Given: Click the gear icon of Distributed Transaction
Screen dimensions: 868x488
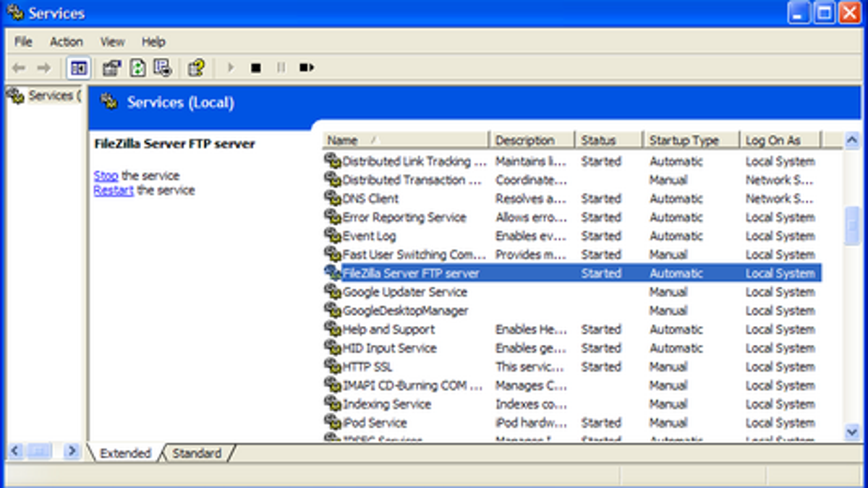Looking at the screenshot, I should point(332,180).
